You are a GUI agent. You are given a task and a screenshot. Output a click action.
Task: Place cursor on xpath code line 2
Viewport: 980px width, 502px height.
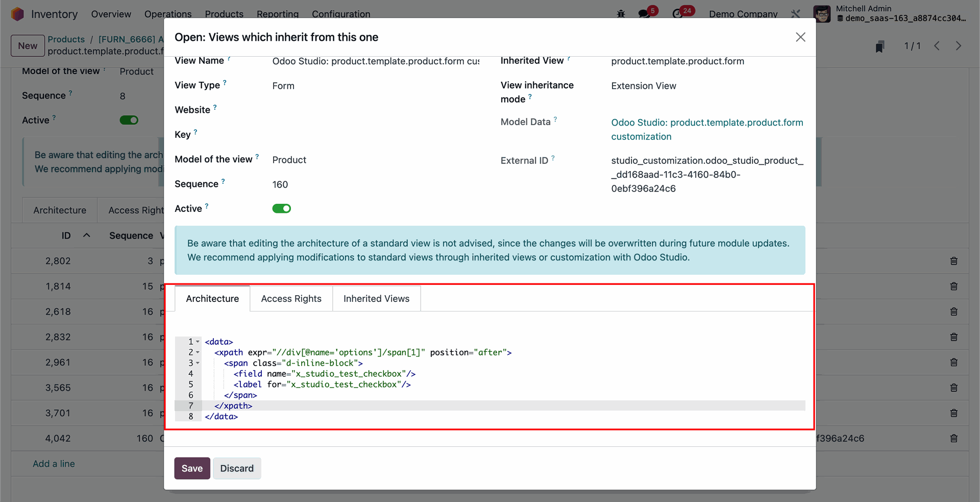click(x=363, y=352)
